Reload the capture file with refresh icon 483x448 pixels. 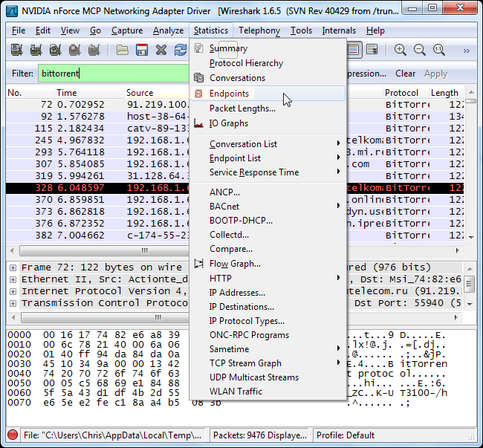click(x=181, y=50)
